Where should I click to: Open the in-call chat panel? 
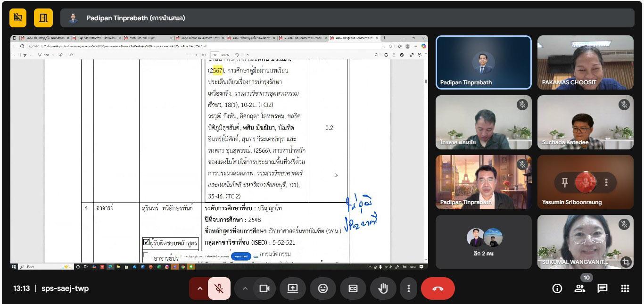(603, 288)
